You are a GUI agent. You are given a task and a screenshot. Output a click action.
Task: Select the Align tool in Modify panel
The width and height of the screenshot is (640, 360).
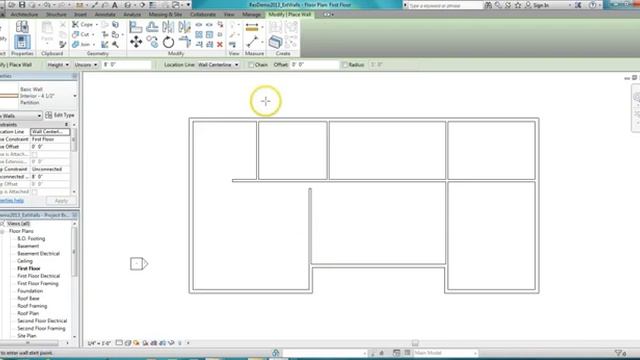(x=136, y=28)
